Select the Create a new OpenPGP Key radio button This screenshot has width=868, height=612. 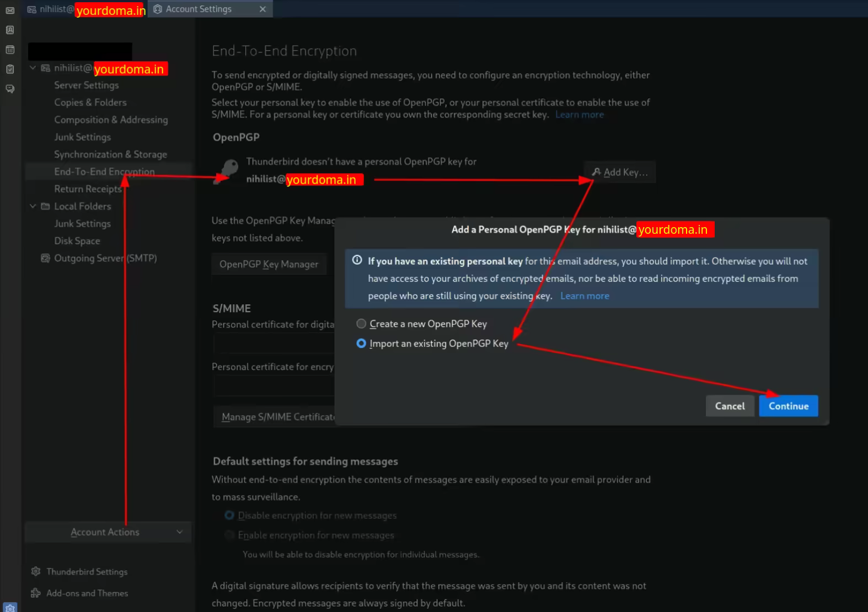(361, 324)
